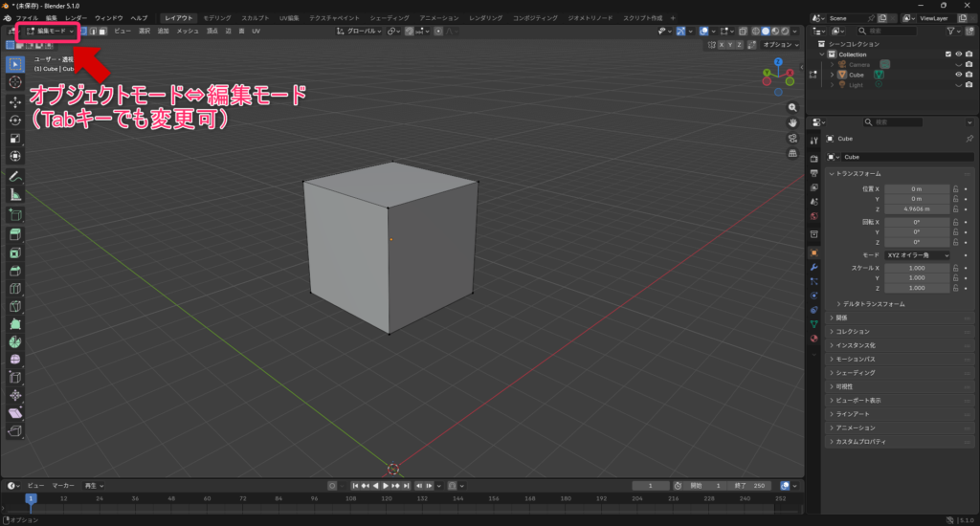Select the Annotate pencil tool
This screenshot has height=526, width=980.
tap(15, 177)
